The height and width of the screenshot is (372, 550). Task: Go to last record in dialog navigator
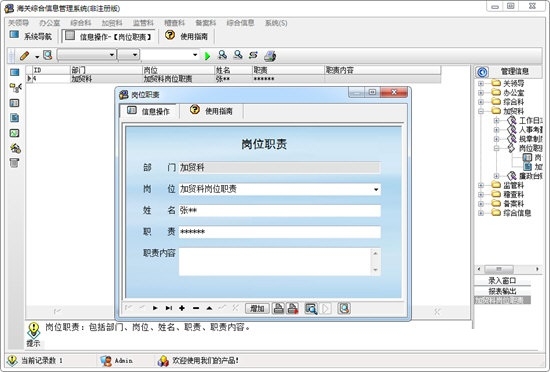(169, 308)
